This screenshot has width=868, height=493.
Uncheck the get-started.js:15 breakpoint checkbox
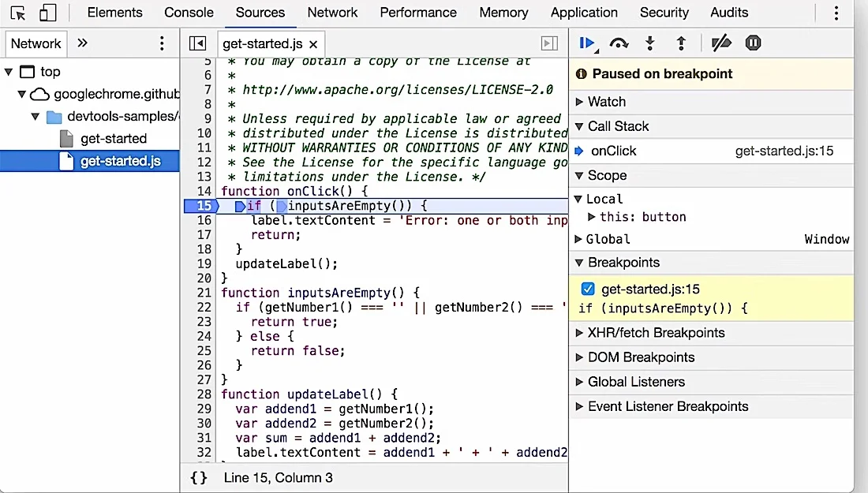point(588,289)
